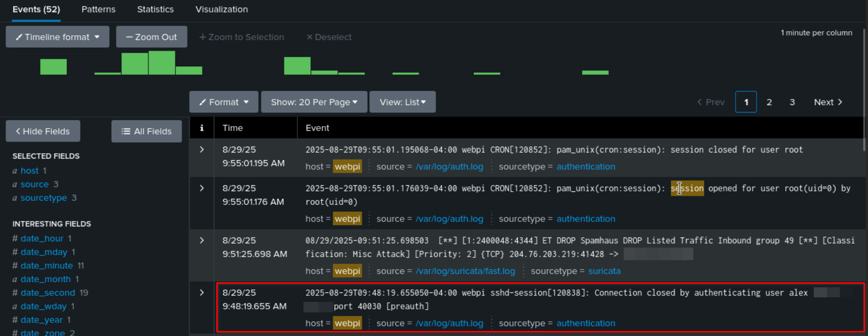Open the date_hour interesting field

42,239
